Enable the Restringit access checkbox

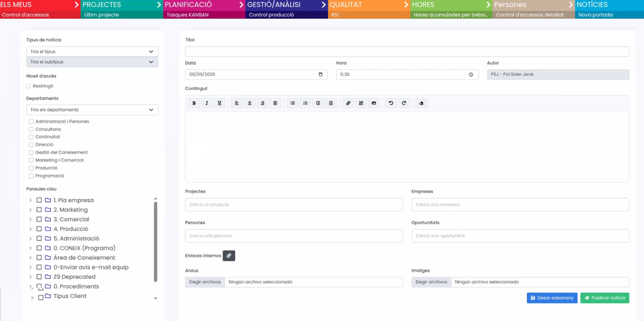click(x=28, y=86)
